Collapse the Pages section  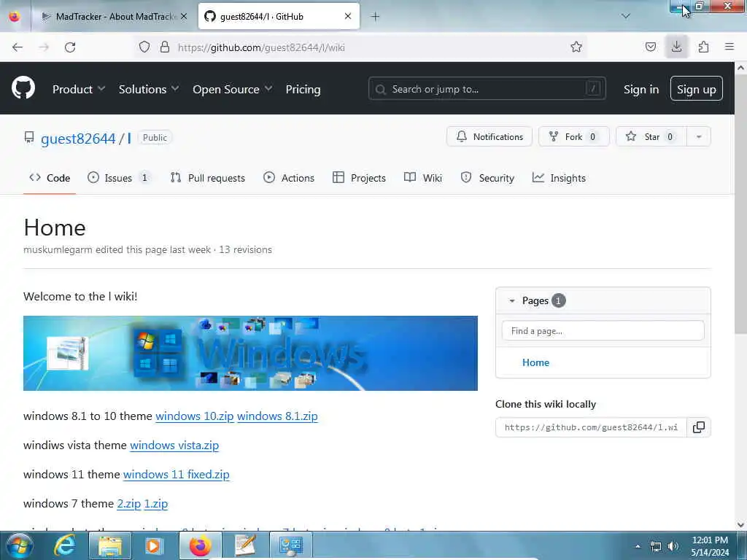[512, 301]
